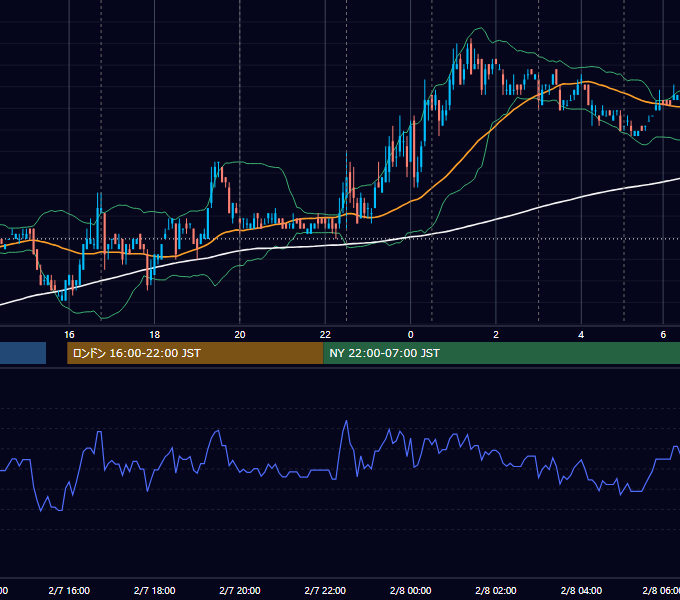The image size is (680, 600).
Task: Click the highest oscillator peak after 22:00
Action: coord(346,421)
